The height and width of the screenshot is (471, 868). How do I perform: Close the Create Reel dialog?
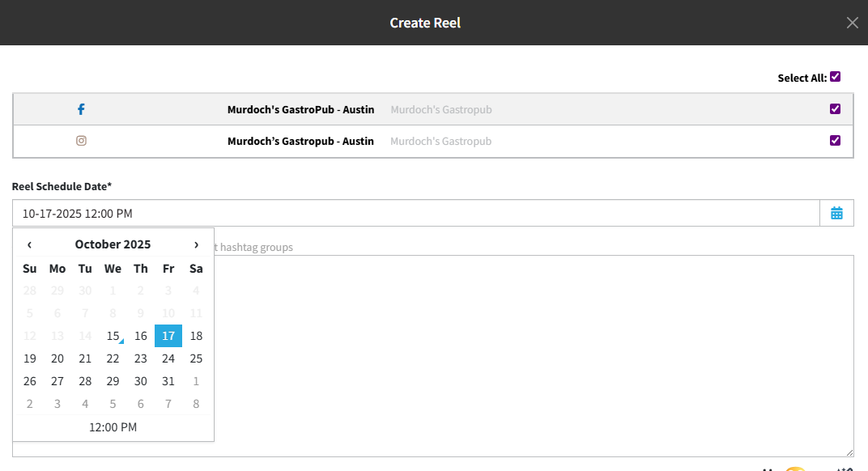tap(852, 23)
